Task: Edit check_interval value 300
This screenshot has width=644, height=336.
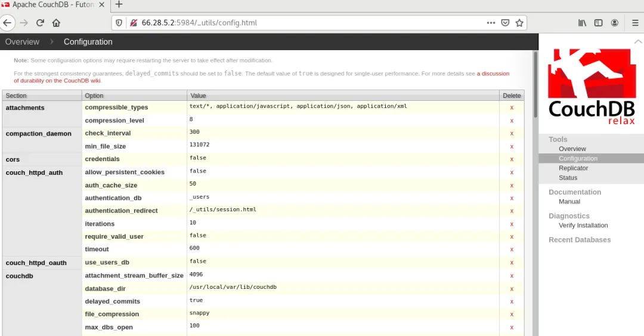Action: coord(194,132)
